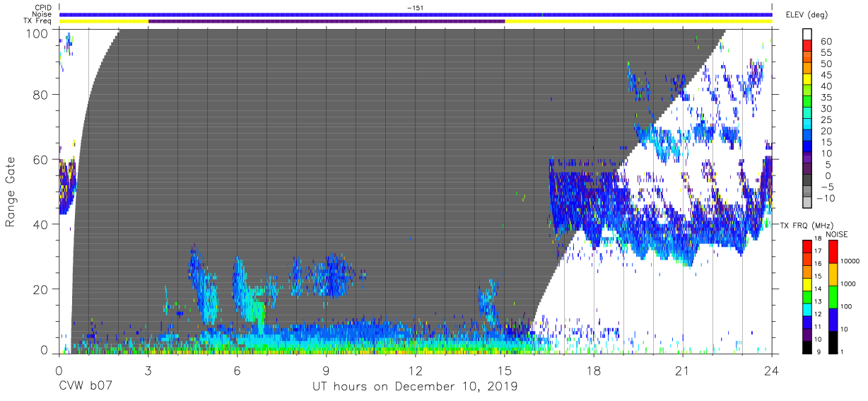The image size is (868, 401).
Task: Select the x-axis tick label '24'
Action: point(772,370)
